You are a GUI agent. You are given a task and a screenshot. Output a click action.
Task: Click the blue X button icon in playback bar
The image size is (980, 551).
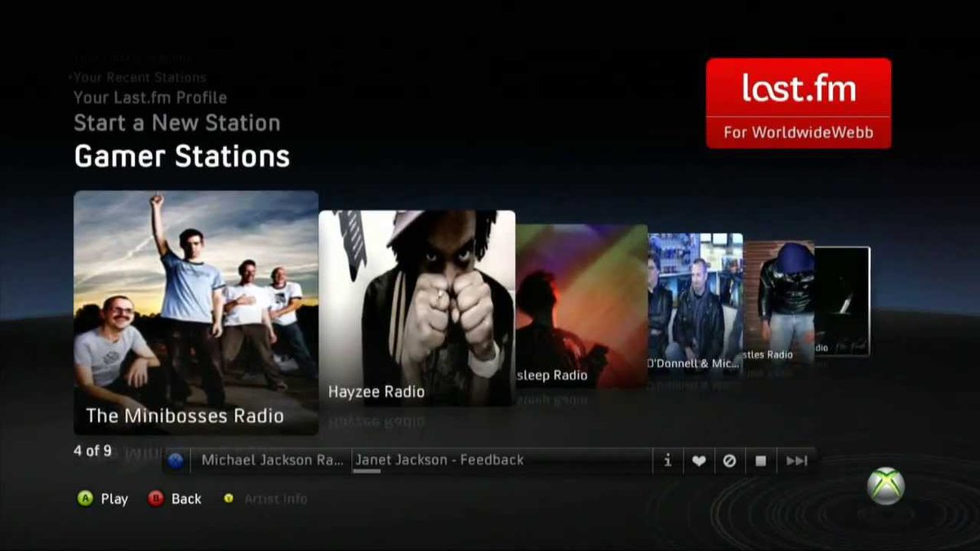(x=175, y=460)
